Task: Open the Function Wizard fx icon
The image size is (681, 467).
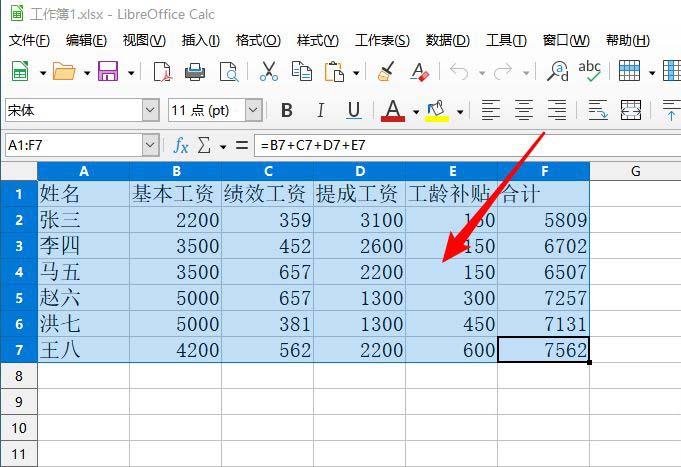Action: pos(181,145)
